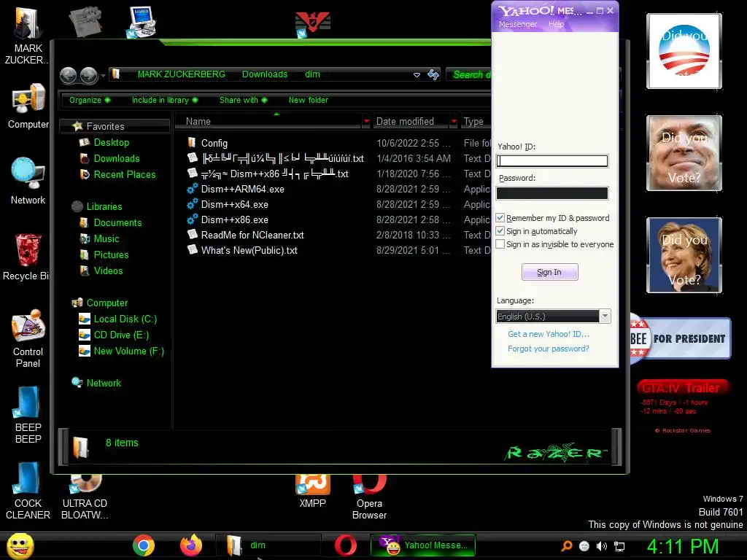Click the Yahoo! ID input field
The width and height of the screenshot is (747, 560).
pos(552,161)
